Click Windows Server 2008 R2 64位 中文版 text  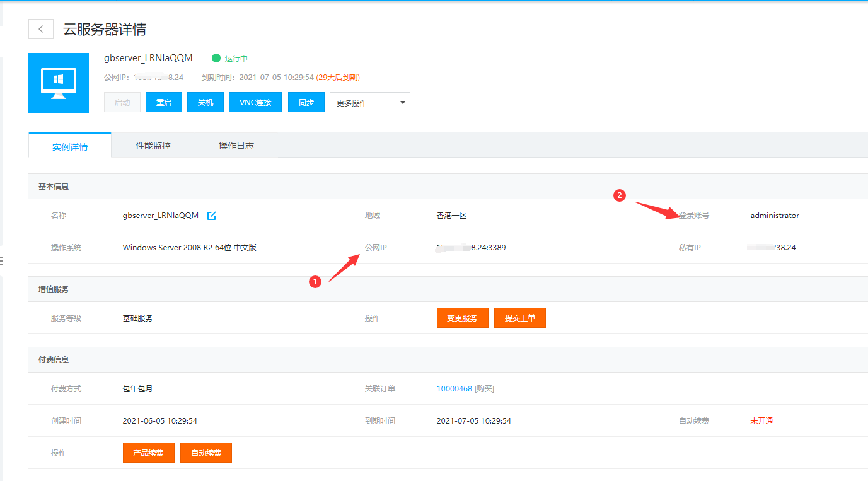tap(190, 248)
